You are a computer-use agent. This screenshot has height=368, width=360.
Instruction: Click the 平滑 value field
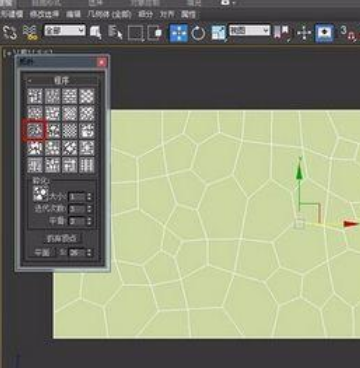pos(77,221)
